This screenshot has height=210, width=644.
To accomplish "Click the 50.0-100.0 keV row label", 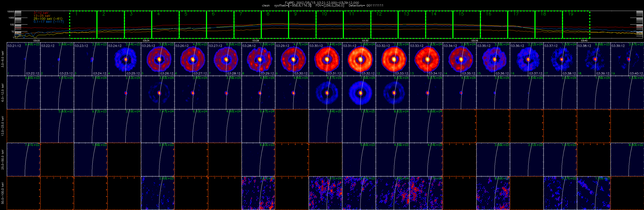I will 3,193.
